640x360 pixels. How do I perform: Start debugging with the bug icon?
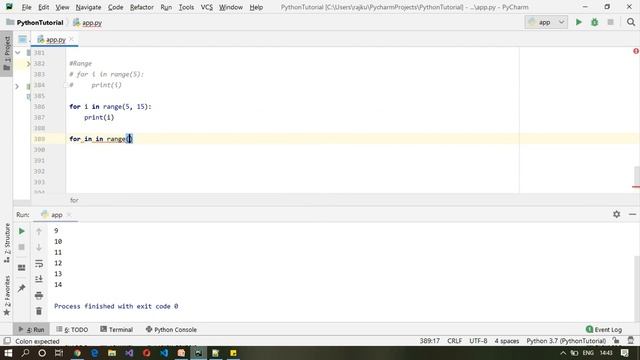point(594,22)
